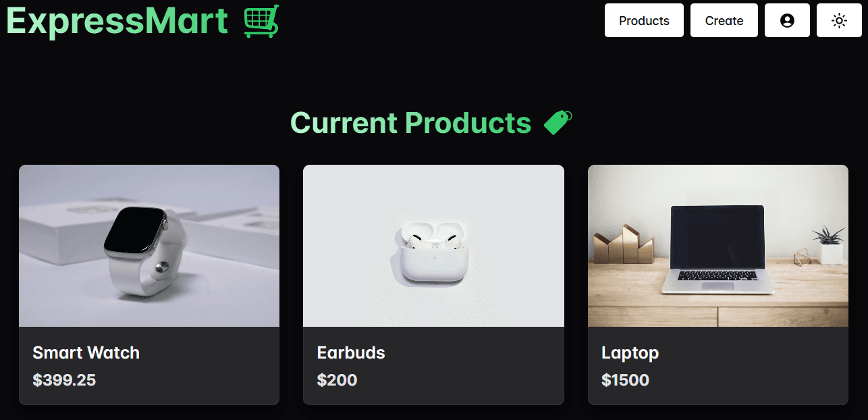868x420 pixels.
Task: Open the Products page button
Action: point(644,20)
